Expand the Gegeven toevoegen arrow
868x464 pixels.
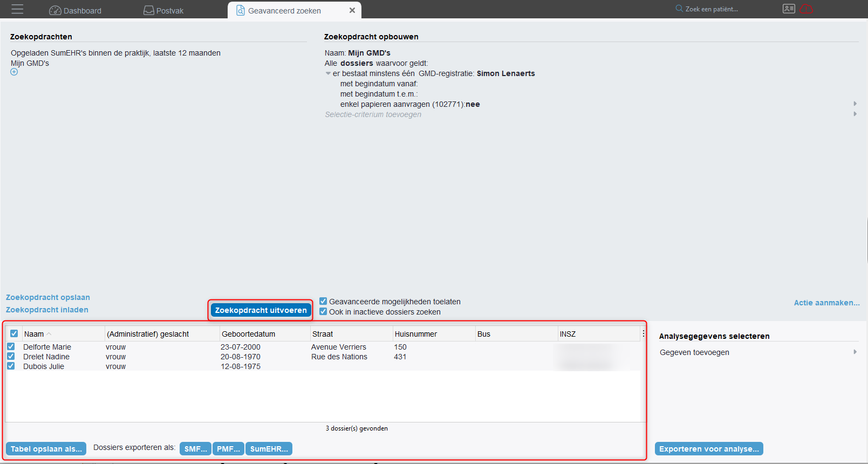(x=855, y=352)
